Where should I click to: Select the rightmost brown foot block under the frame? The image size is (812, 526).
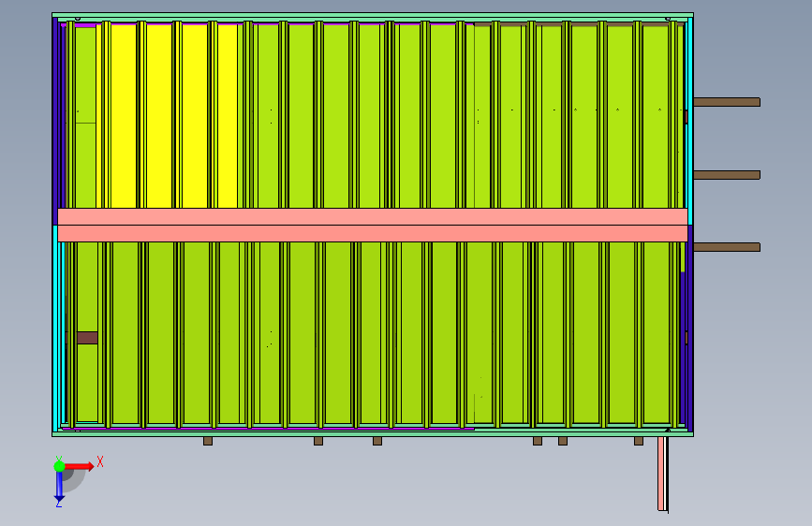click(x=639, y=441)
